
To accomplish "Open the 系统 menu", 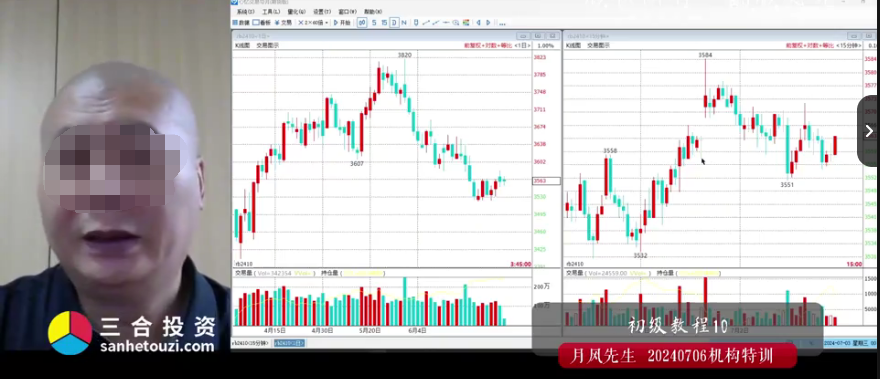I will click(x=246, y=11).
